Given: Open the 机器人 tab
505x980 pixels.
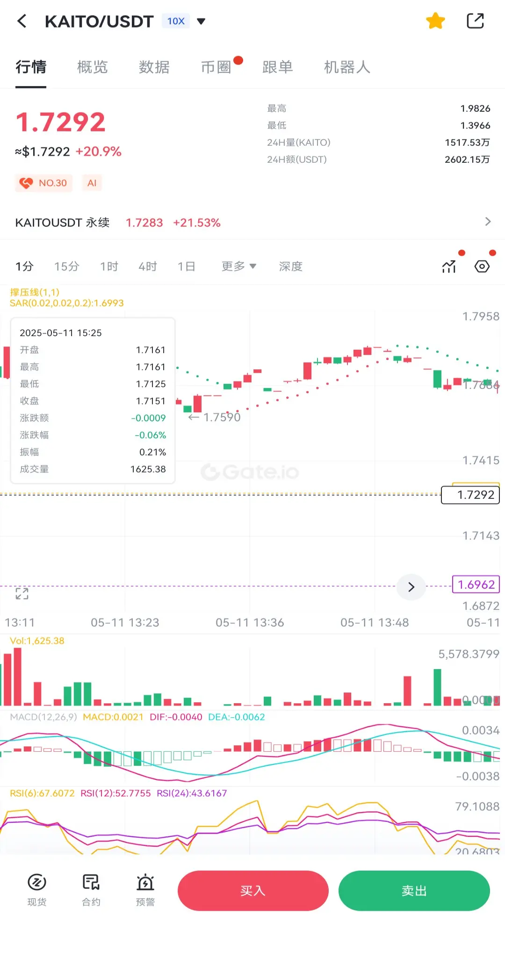Looking at the screenshot, I should coord(347,67).
